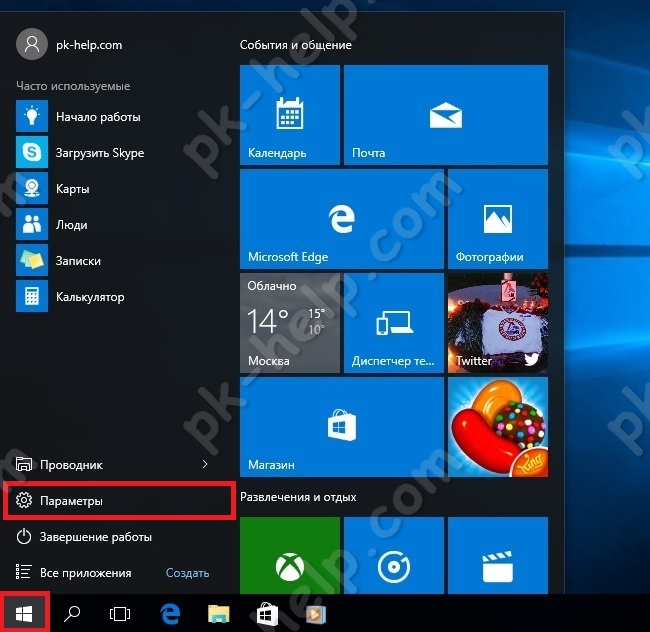The image size is (650, 632).
Task: Open the Moscow weather tile
Action: (290, 323)
